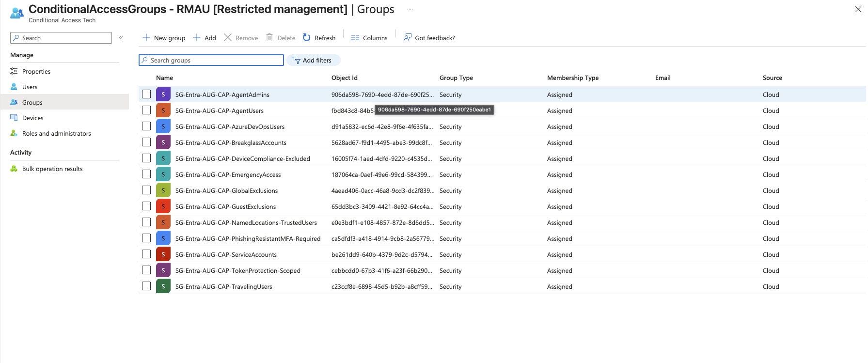
Task: Click the Group Type column header
Action: tap(457, 78)
